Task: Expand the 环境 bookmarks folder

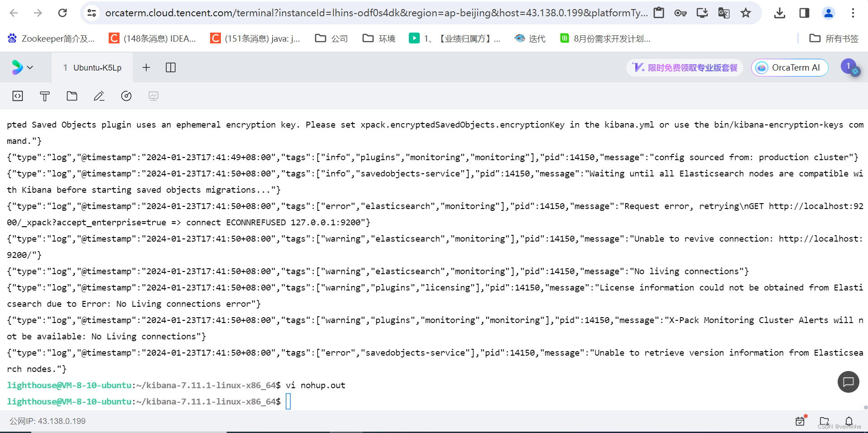Action: click(x=379, y=38)
